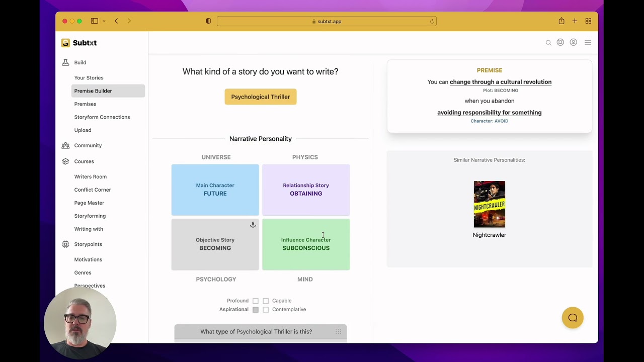Select Relationship Story OBTAINING tile
The height and width of the screenshot is (362, 644).
pos(306,190)
